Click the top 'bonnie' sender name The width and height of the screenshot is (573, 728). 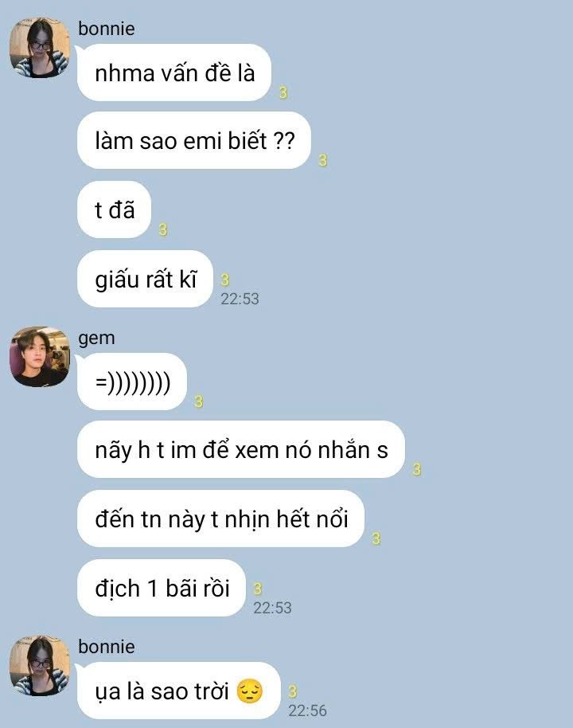[x=107, y=29]
